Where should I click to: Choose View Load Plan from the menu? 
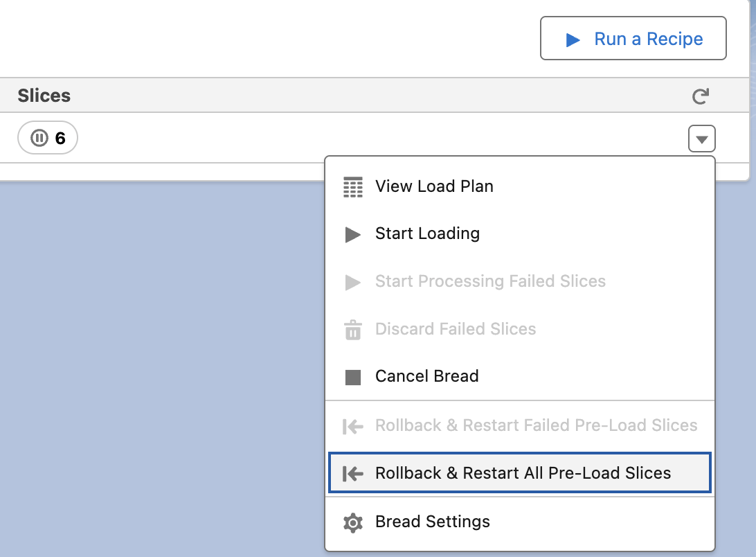(433, 186)
